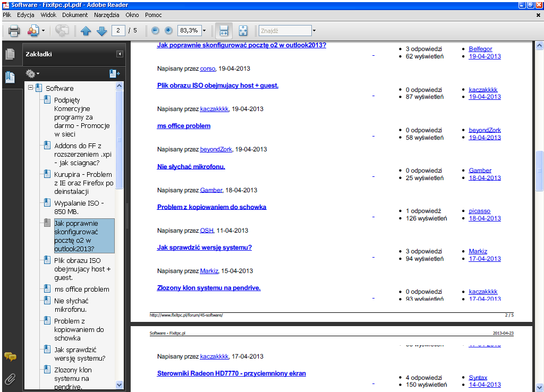This screenshot has width=544, height=392.
Task: Open link 'Zlozony klon systemu na pendrive.'
Action: pos(208,288)
